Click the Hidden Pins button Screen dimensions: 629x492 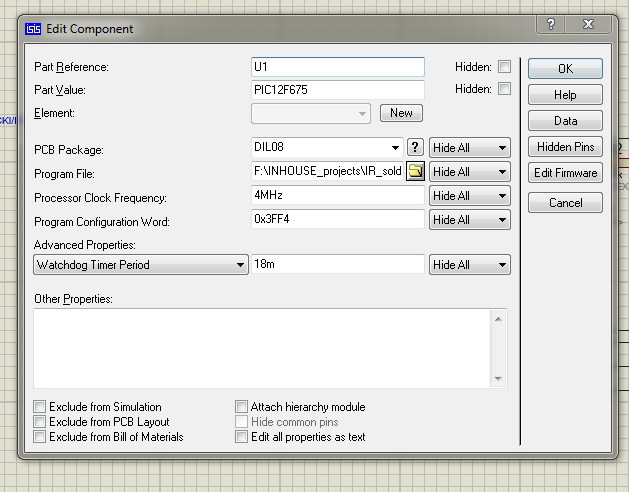click(x=565, y=147)
